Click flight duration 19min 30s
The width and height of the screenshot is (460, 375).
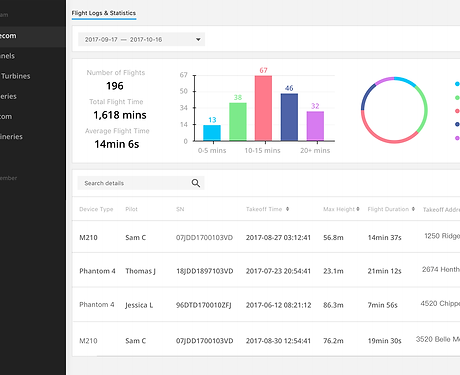point(384,341)
